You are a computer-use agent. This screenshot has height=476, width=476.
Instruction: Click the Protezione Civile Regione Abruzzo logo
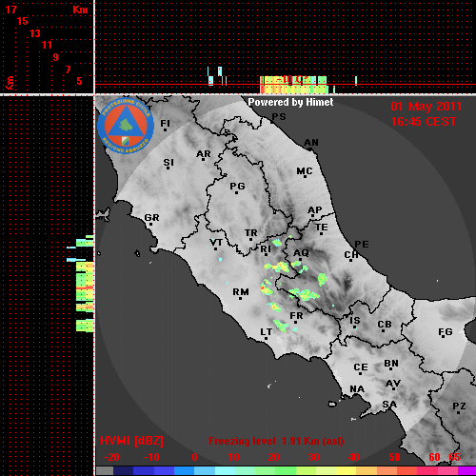coord(126,126)
